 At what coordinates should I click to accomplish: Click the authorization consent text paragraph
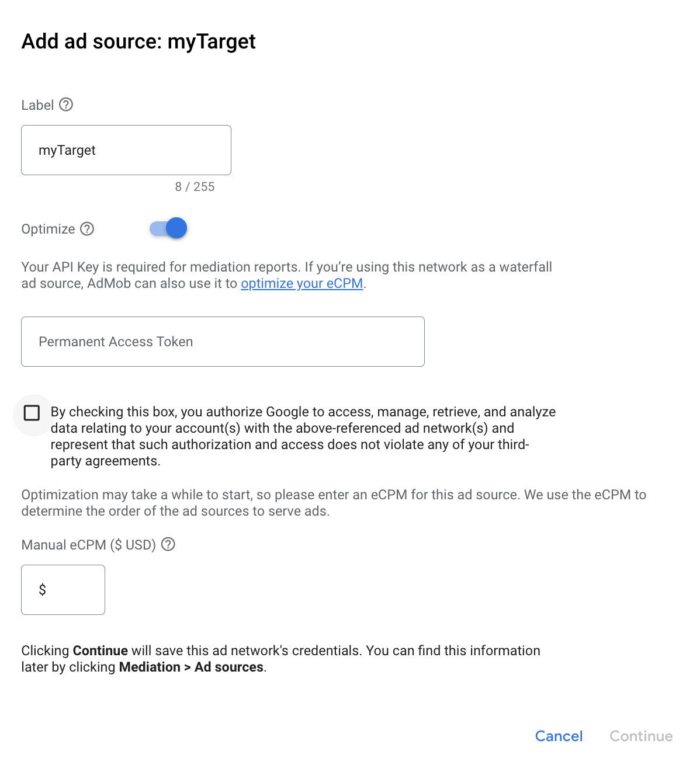[x=292, y=436]
